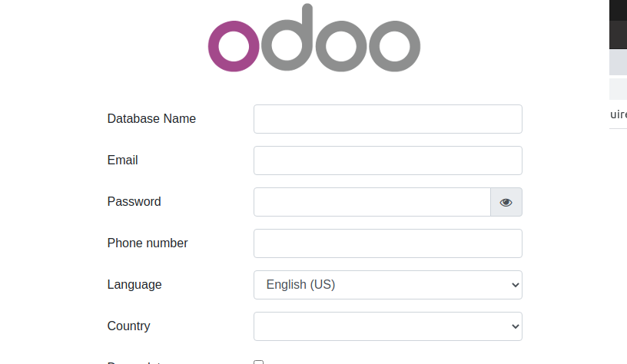Click the Country dropdown chevron arrow
The height and width of the screenshot is (364, 627).
(x=516, y=326)
